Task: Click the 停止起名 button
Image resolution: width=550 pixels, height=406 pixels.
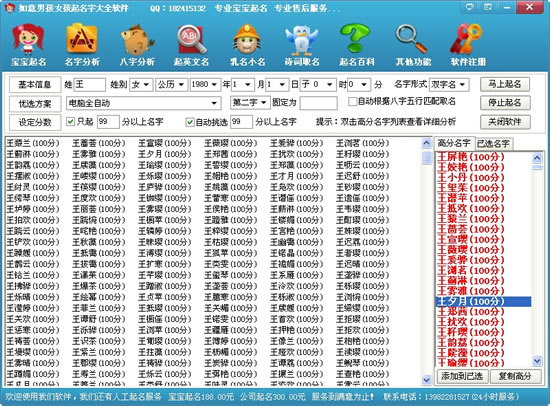Action: click(505, 102)
